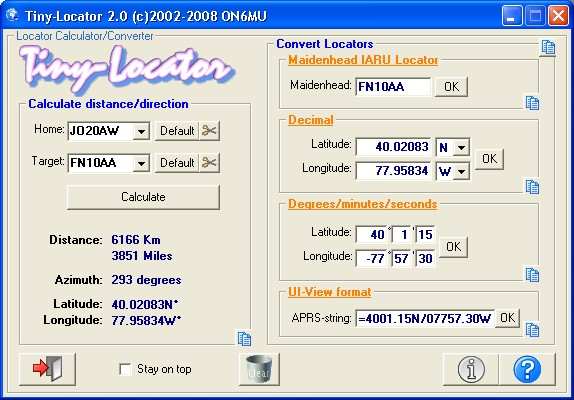
Task: Click the 40.02083N latitude result
Action: [x=145, y=304]
